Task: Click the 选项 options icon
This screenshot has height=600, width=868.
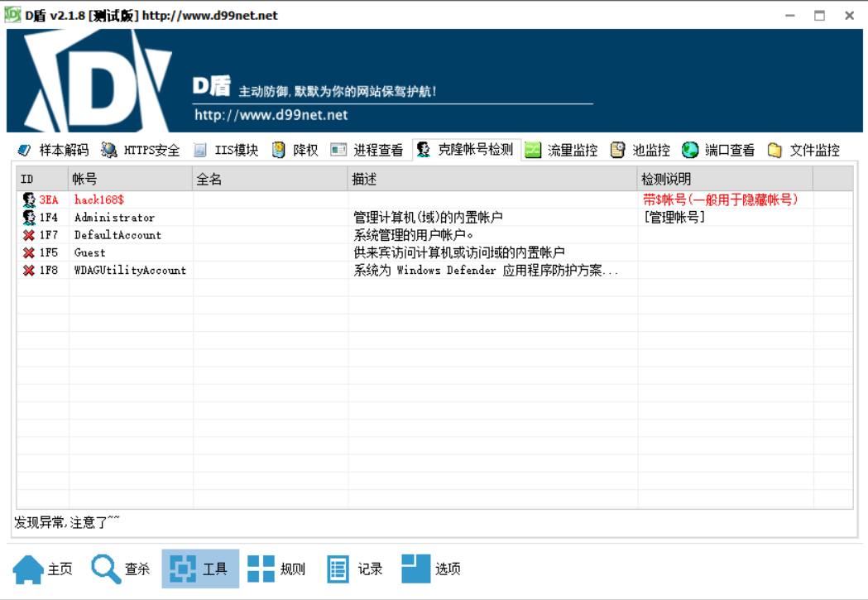Action: point(415,569)
